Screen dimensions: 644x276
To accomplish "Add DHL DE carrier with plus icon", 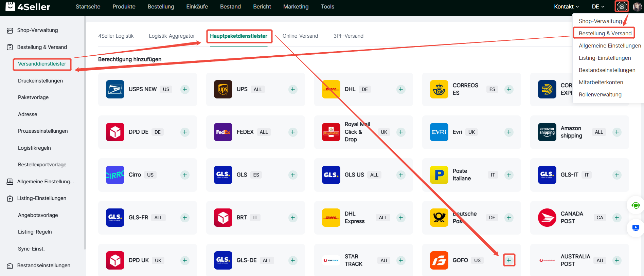I will tap(401, 89).
